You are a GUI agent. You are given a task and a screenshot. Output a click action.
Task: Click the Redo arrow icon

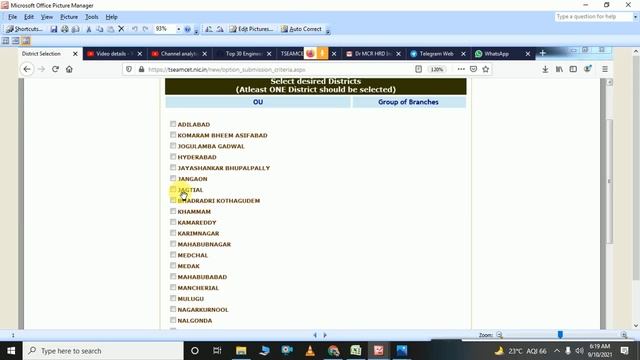point(145,29)
